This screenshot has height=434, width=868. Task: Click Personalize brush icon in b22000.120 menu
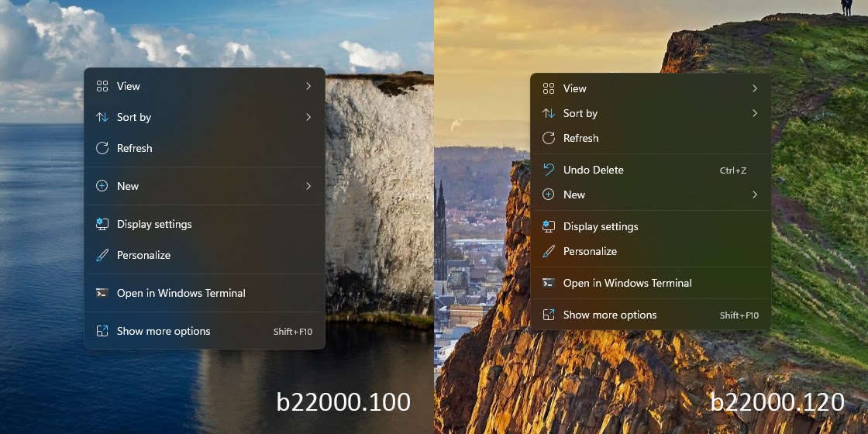(549, 251)
